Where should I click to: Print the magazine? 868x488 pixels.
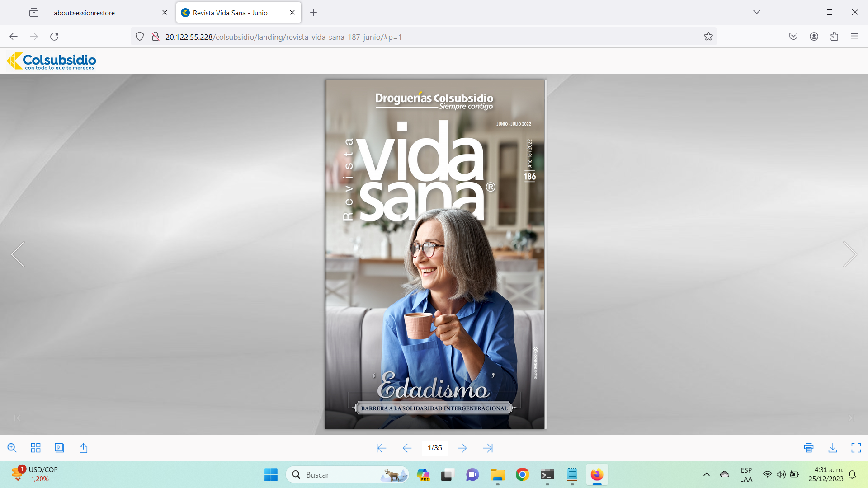pyautogui.click(x=809, y=448)
